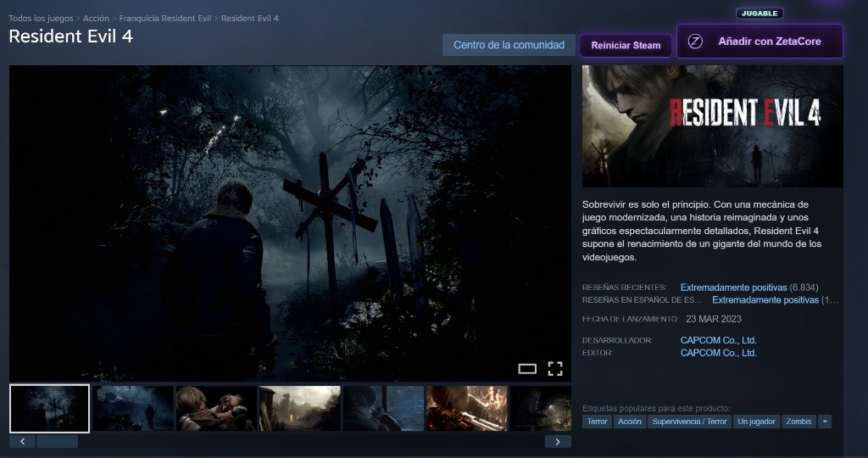868x458 pixels.
Task: Open developer CAPCOM Co., Ltd. link
Action: pos(718,340)
